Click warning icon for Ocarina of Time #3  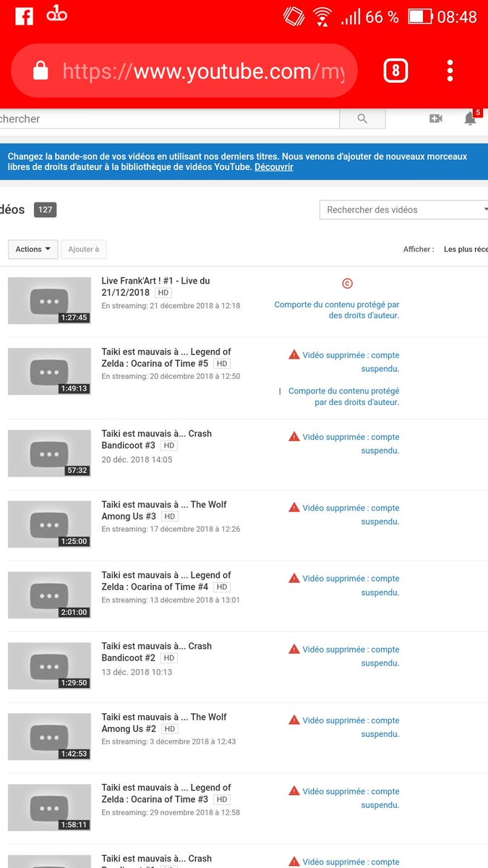[294, 791]
